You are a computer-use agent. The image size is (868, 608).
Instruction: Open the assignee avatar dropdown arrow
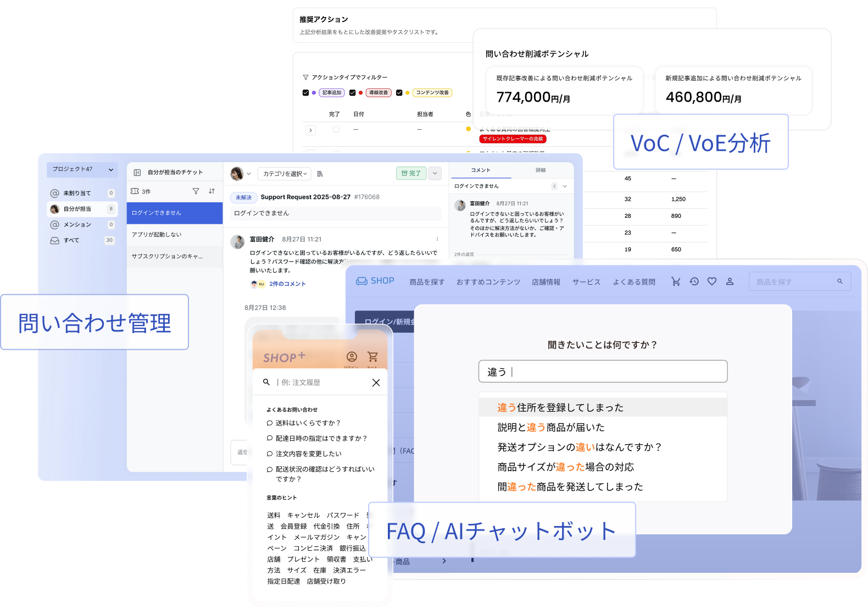249,174
